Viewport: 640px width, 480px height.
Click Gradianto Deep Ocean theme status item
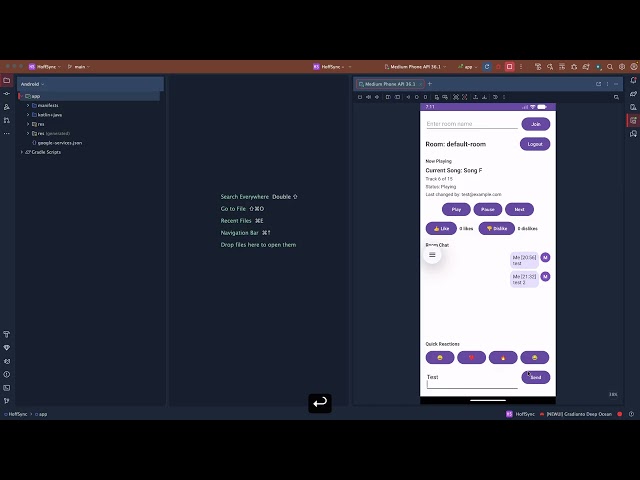click(576, 414)
